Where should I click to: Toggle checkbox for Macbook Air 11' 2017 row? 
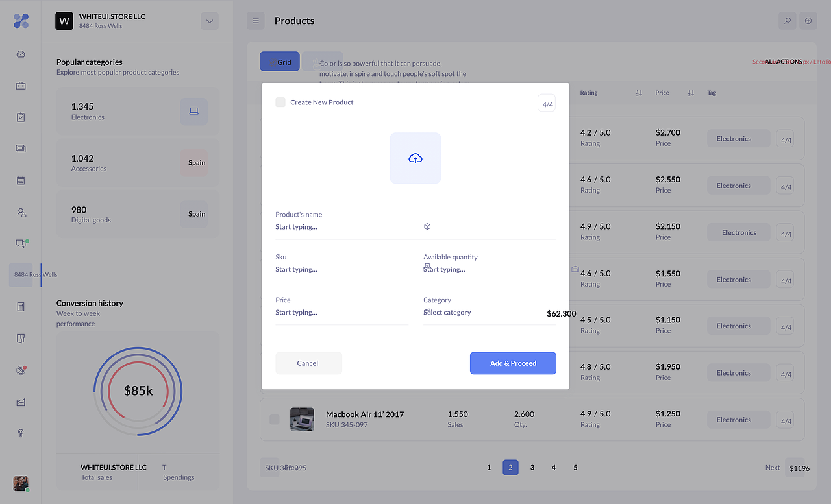(275, 420)
